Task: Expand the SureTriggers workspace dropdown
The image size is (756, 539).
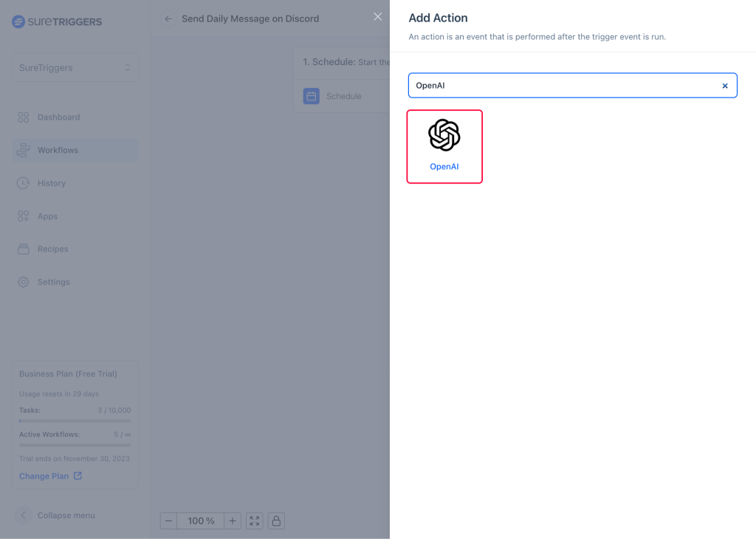Action: click(75, 68)
